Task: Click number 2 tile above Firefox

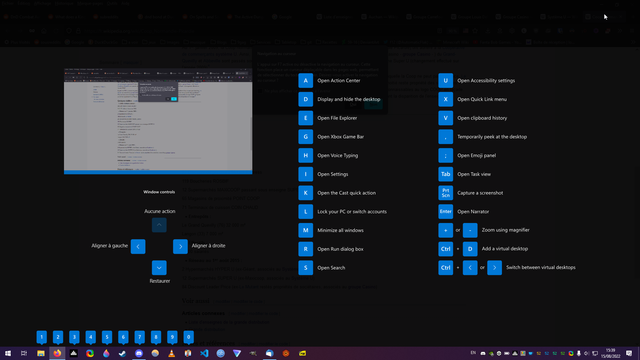Action: (x=58, y=337)
